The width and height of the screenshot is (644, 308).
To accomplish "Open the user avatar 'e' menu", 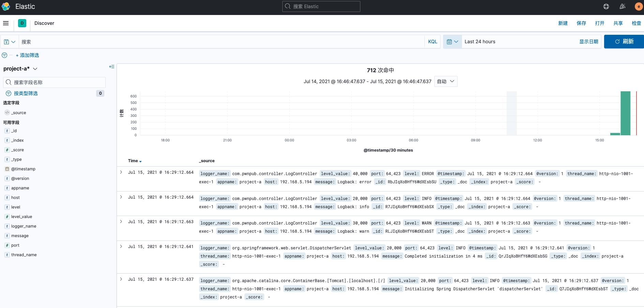I will coord(639,6).
